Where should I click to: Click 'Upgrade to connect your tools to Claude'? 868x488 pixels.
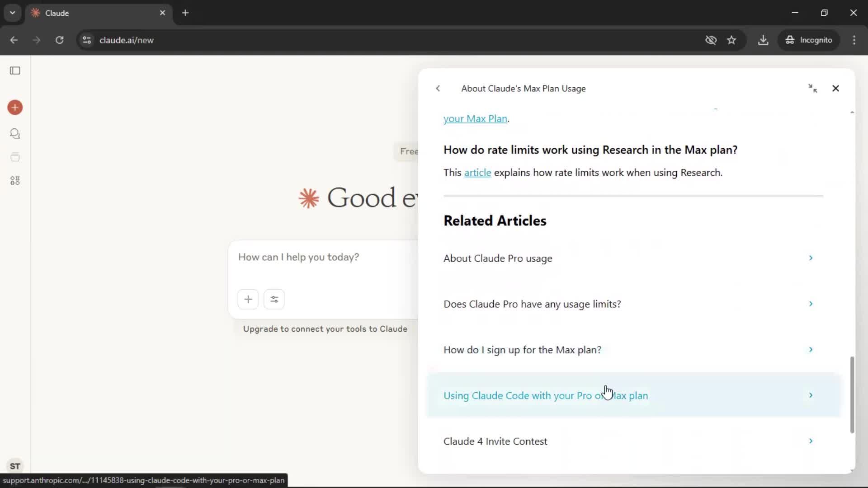coord(325,329)
